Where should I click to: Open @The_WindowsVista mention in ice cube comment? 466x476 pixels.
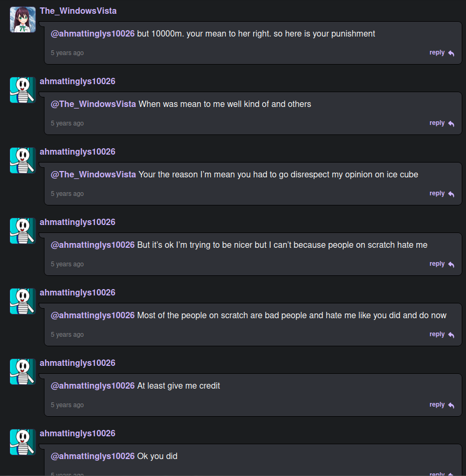[93, 175]
